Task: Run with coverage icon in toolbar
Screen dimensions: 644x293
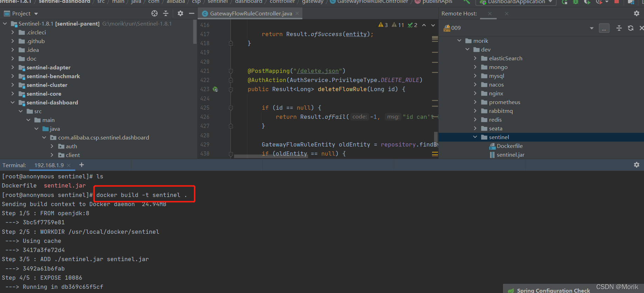Action: pos(587,2)
